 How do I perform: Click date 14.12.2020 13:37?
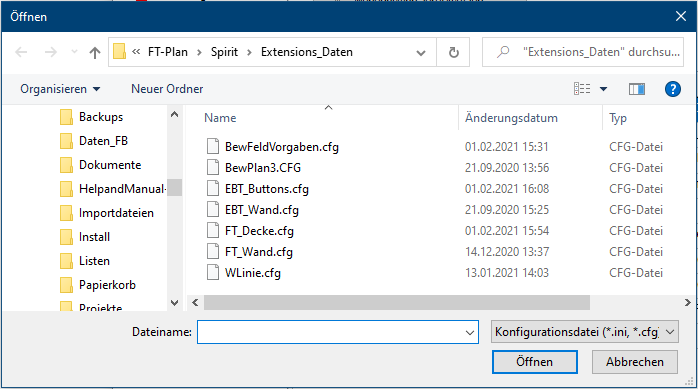click(x=507, y=251)
